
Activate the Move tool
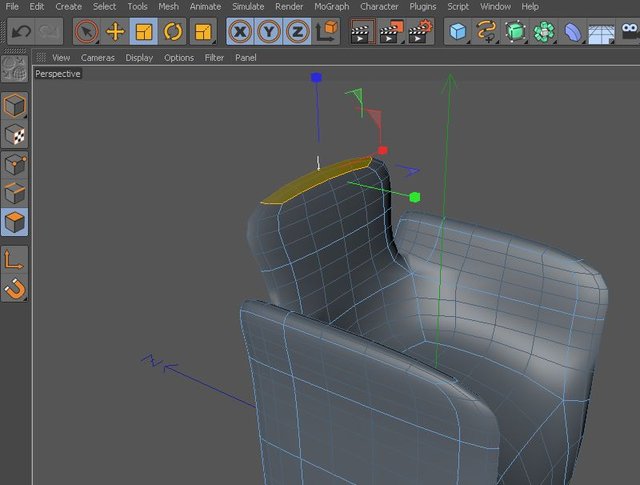click(x=115, y=31)
